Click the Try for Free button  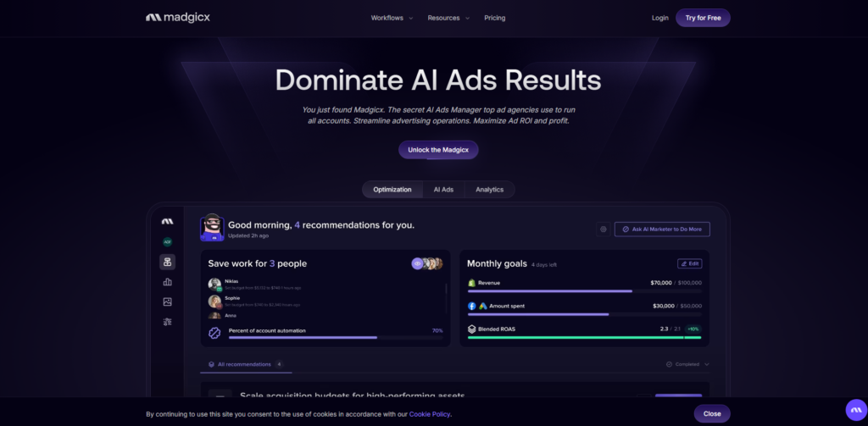pos(703,18)
